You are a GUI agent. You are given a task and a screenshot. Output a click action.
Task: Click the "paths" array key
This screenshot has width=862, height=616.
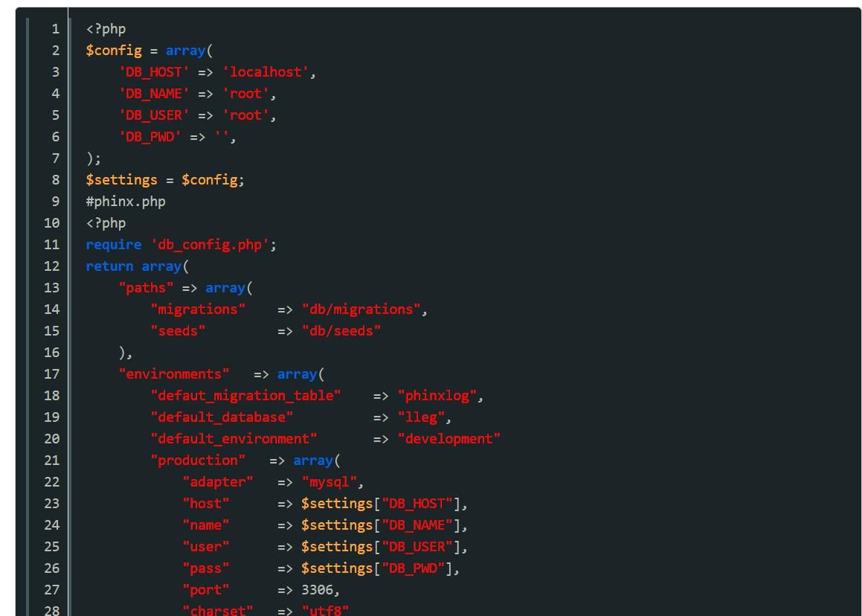tap(146, 288)
